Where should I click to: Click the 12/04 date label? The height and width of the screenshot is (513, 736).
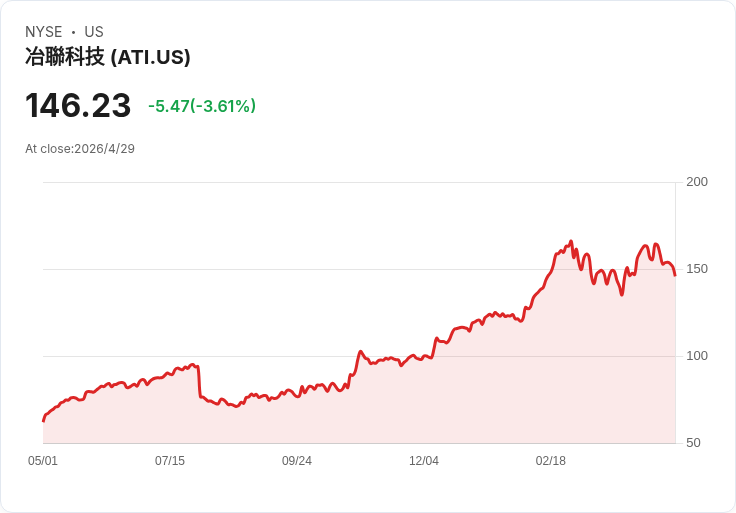424,460
